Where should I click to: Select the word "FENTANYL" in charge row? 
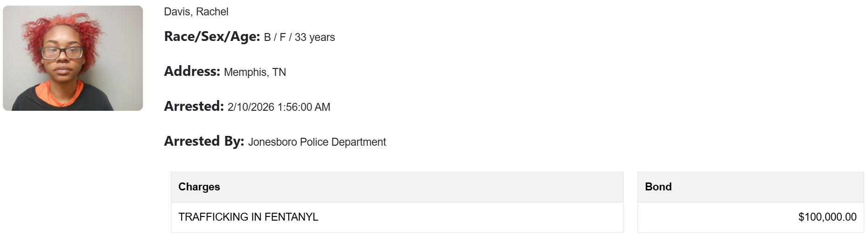(292, 217)
